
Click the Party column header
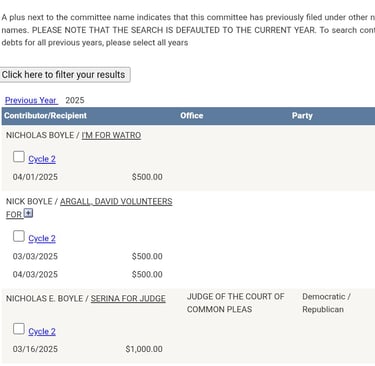click(302, 116)
